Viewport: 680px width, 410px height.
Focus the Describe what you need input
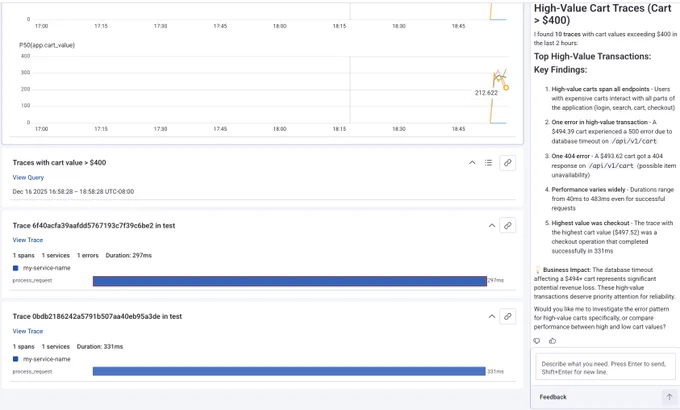click(603, 368)
